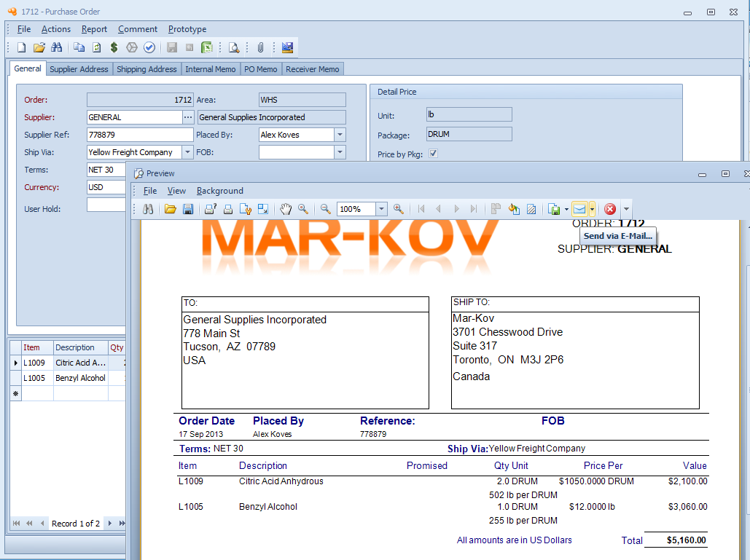Switch to the Shipping Address tab
The image size is (750, 560).
pyautogui.click(x=147, y=69)
